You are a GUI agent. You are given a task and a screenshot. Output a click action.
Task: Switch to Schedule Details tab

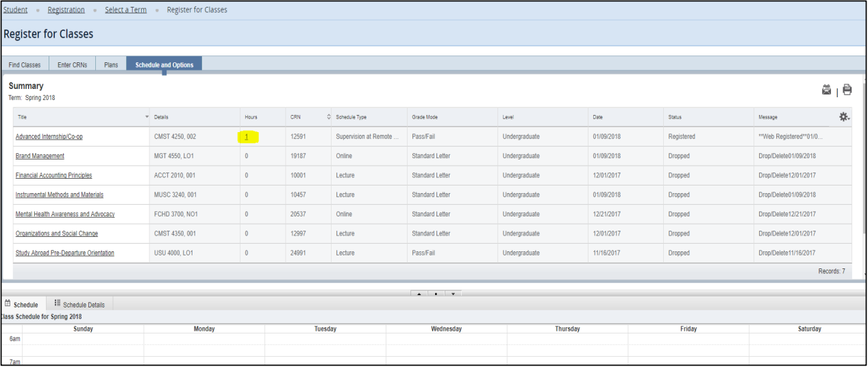point(82,304)
